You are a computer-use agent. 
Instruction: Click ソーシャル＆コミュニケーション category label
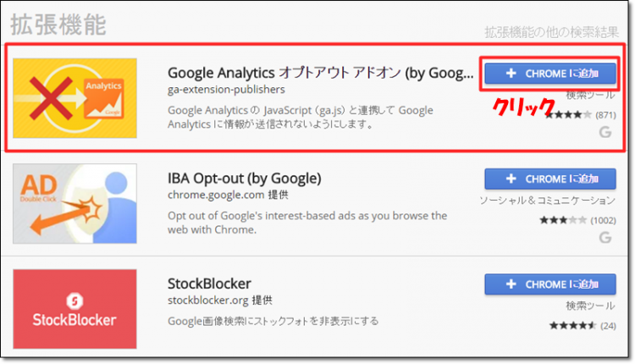tap(548, 201)
